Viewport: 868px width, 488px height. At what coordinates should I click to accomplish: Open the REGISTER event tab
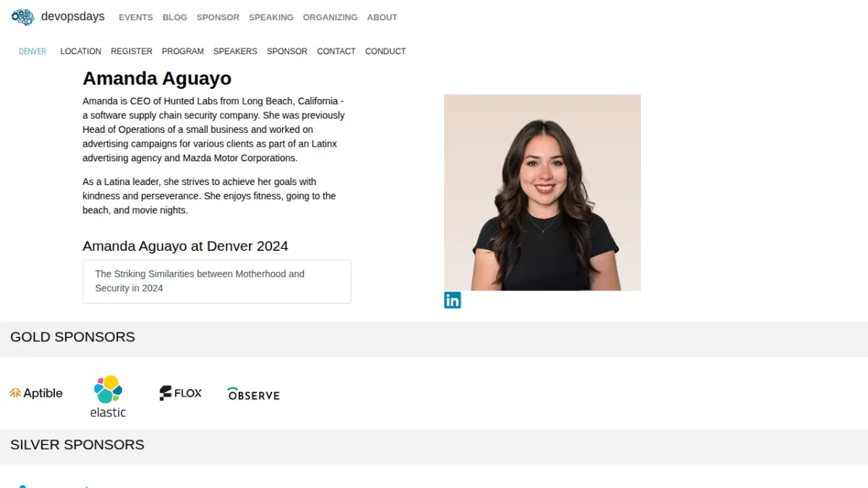point(132,51)
